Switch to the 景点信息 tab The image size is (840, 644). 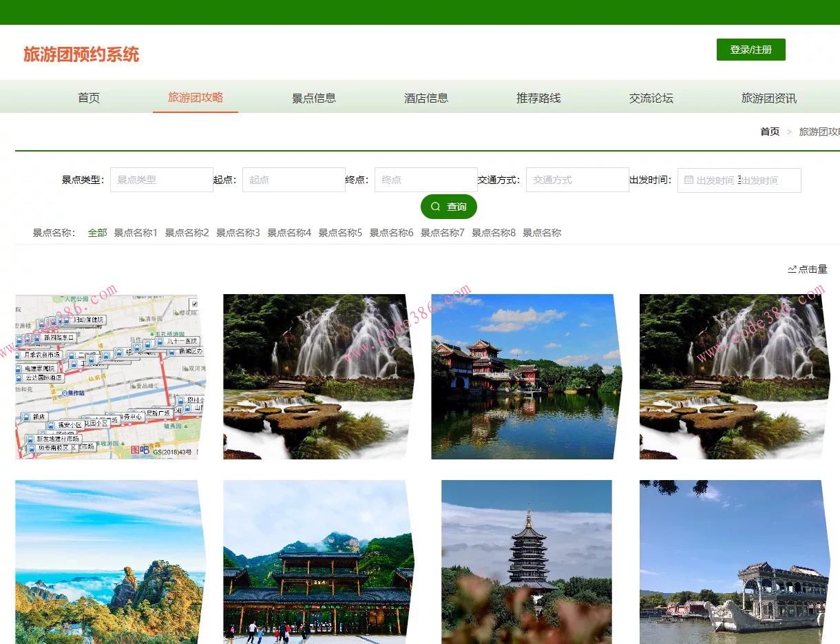point(314,98)
